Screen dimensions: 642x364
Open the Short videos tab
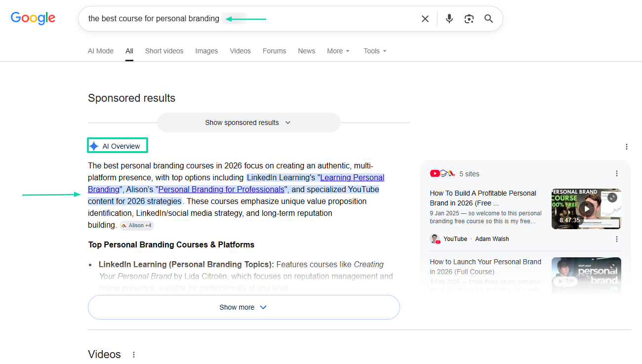point(164,51)
